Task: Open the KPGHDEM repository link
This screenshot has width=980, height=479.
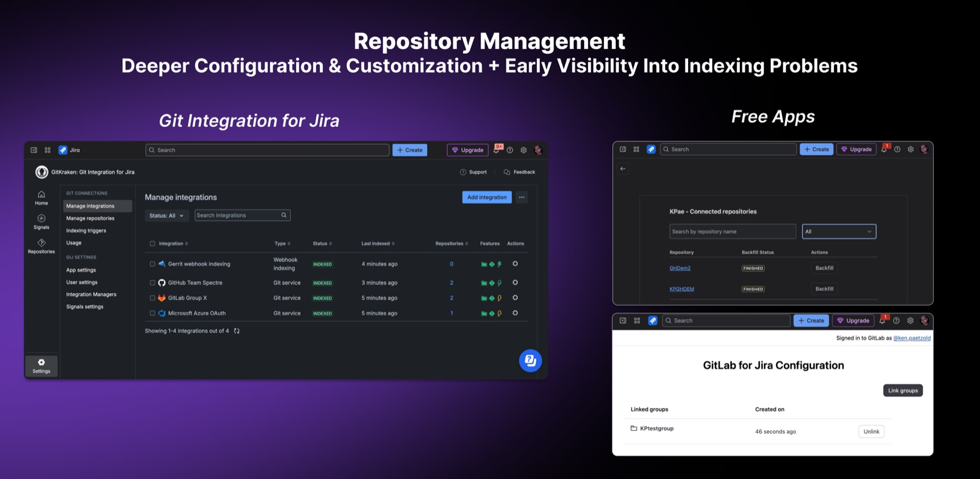Action: 682,289
